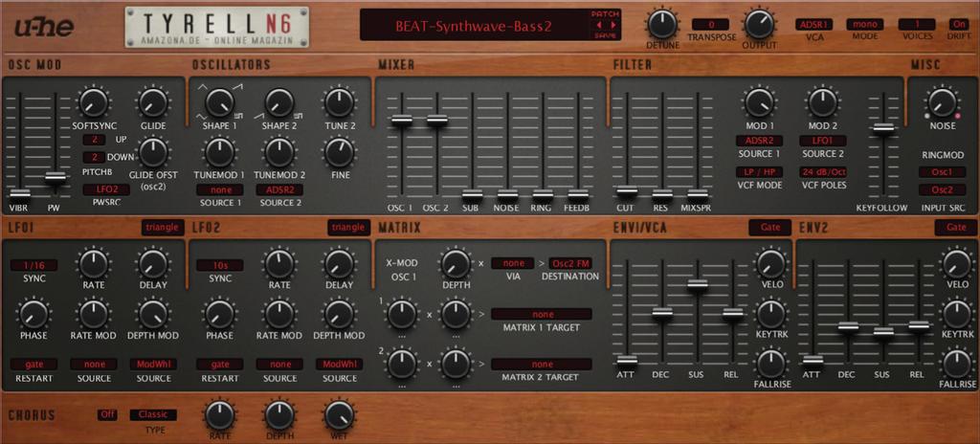The height and width of the screenshot is (444, 980).
Task: Open the MODE mono selector
Action: click(x=865, y=24)
